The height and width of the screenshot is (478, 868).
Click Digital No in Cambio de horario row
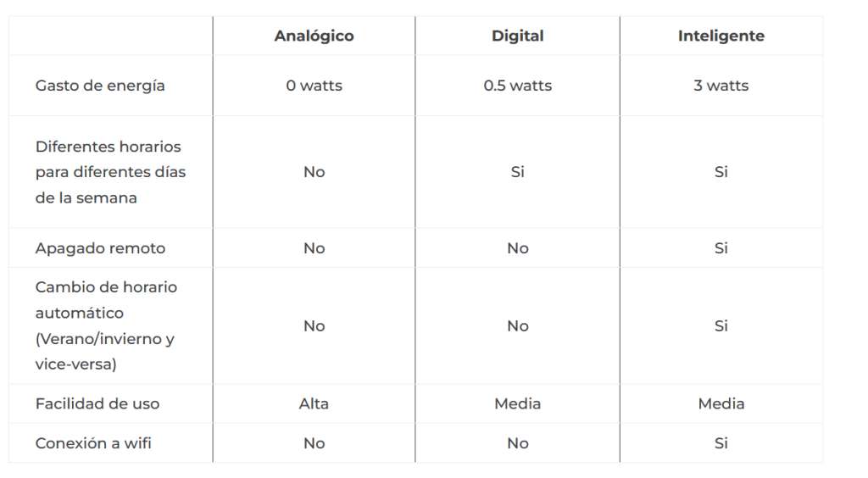pyautogui.click(x=518, y=325)
